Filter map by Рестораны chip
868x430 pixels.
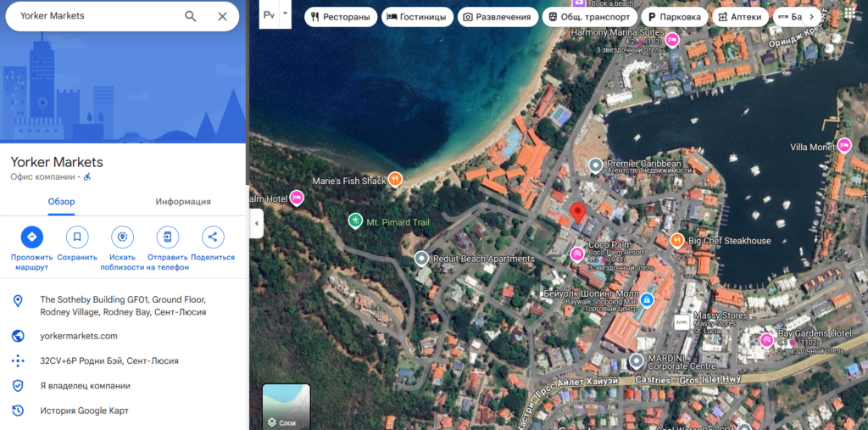[341, 16]
